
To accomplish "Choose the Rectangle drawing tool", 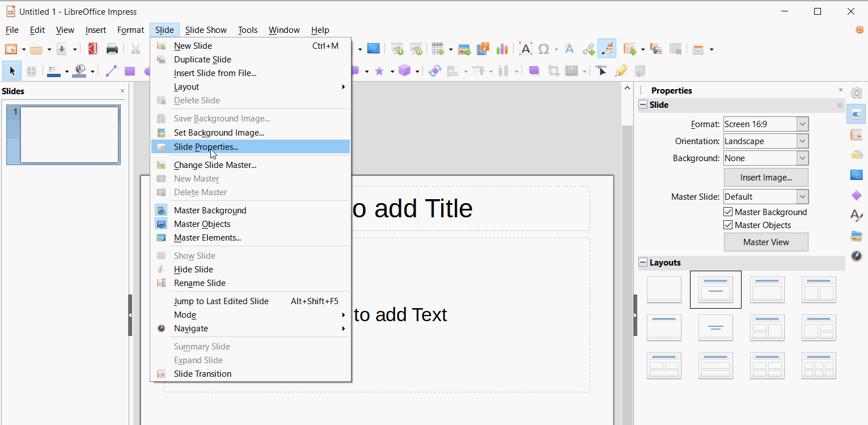I will [130, 71].
